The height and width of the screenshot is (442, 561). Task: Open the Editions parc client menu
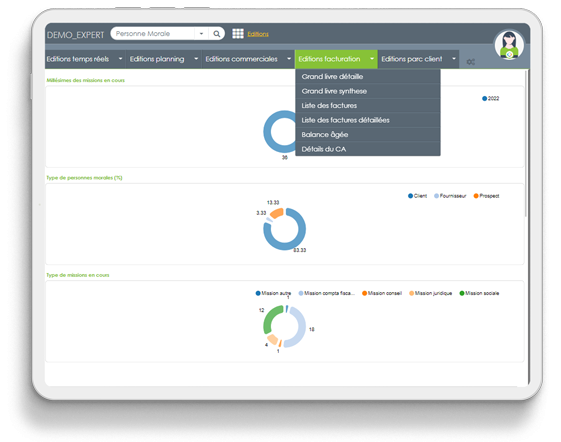pos(412,59)
